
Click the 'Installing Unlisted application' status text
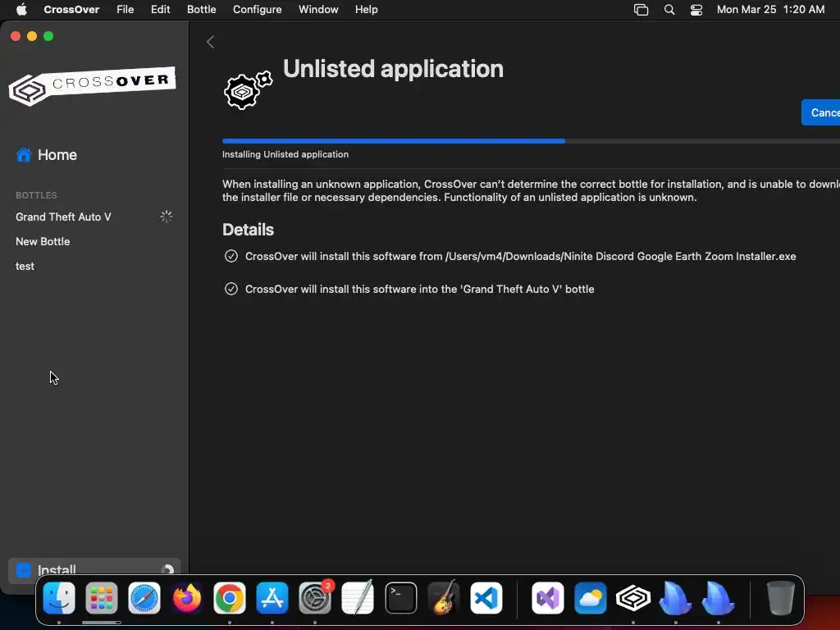pyautogui.click(x=285, y=154)
